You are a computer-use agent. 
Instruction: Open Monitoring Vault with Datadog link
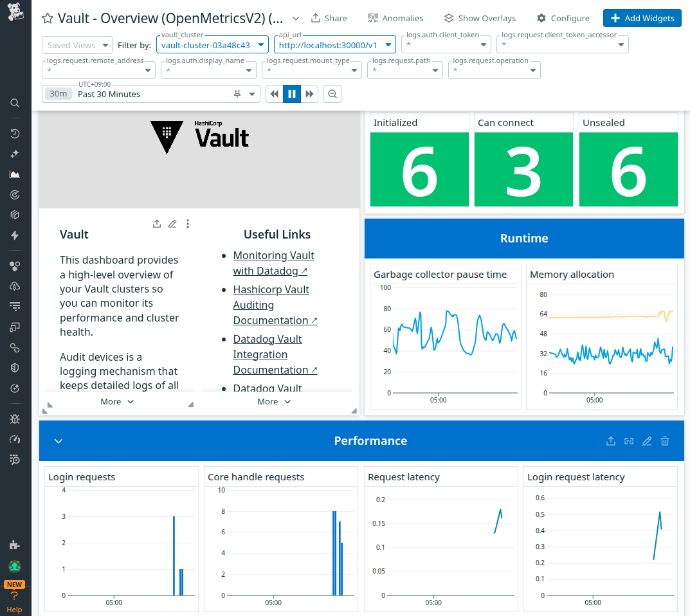274,263
